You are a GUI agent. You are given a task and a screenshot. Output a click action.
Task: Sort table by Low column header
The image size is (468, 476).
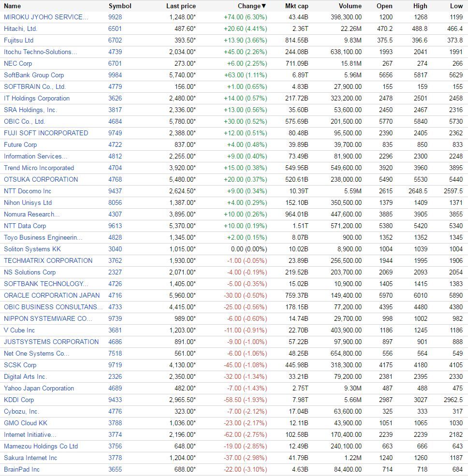coord(456,6)
